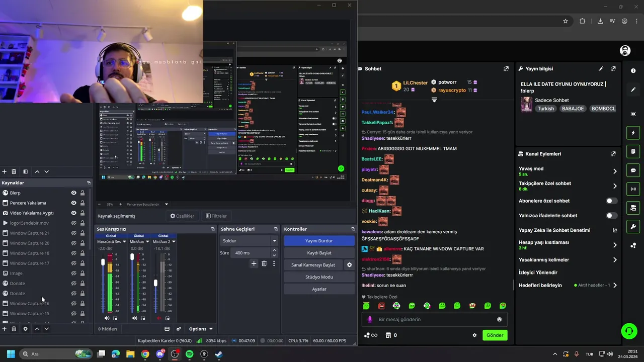Unlock the Blerp source lock
The height and width of the screenshot is (362, 644).
click(x=83, y=193)
